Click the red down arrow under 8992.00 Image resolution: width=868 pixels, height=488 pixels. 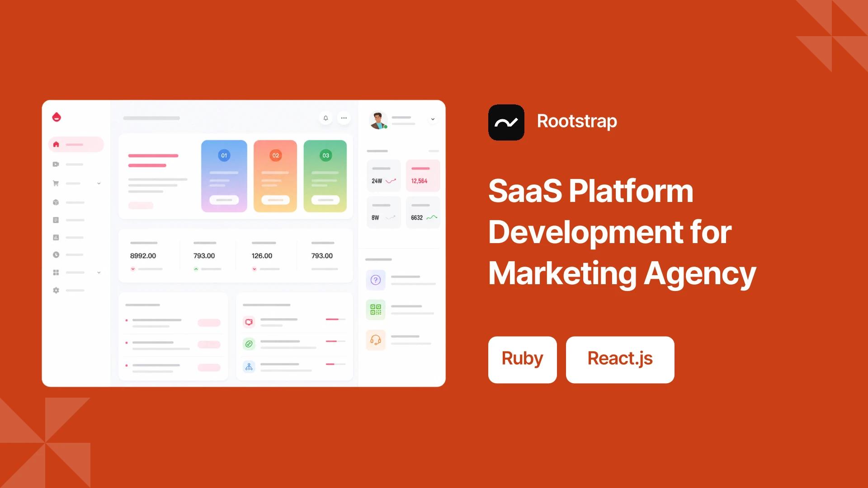(133, 269)
